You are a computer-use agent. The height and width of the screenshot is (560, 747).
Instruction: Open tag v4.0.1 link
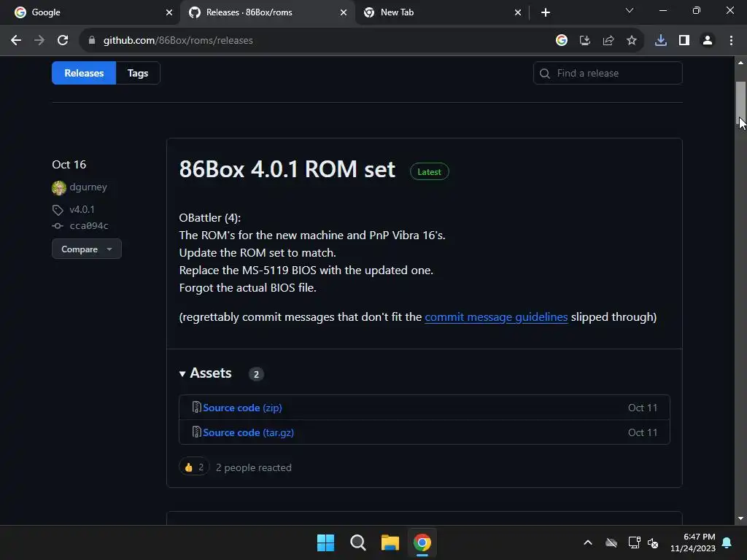coord(82,209)
